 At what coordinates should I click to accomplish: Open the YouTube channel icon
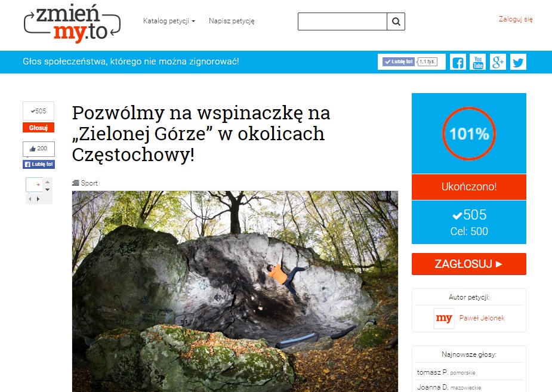(x=478, y=62)
